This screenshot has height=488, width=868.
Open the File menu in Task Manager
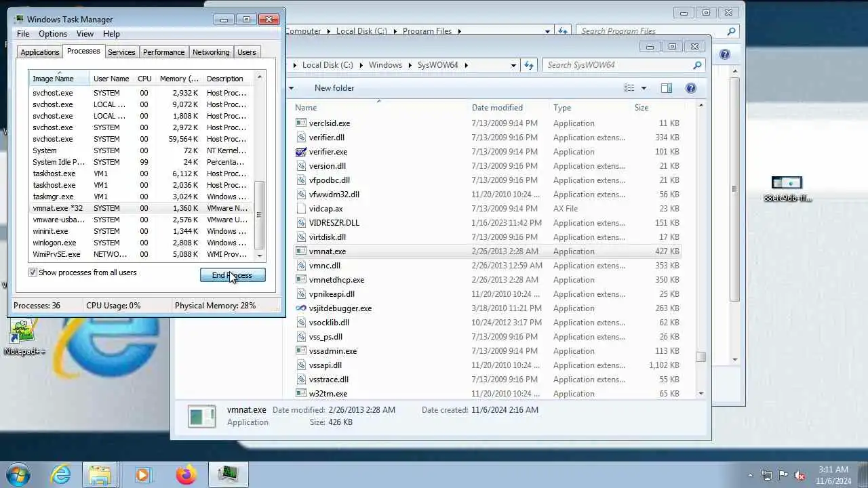(23, 34)
